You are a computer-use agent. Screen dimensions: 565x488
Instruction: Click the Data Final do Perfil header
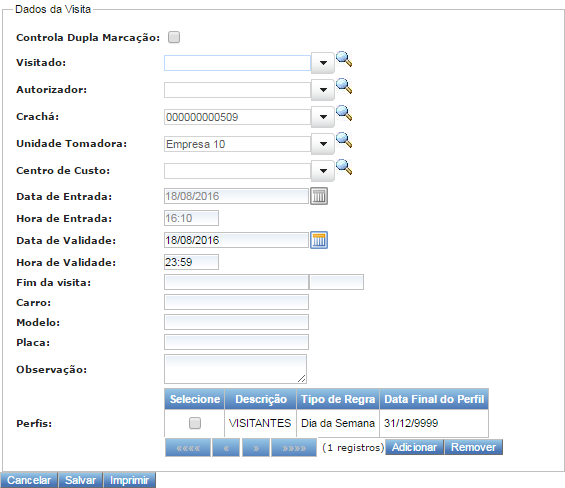(434, 399)
